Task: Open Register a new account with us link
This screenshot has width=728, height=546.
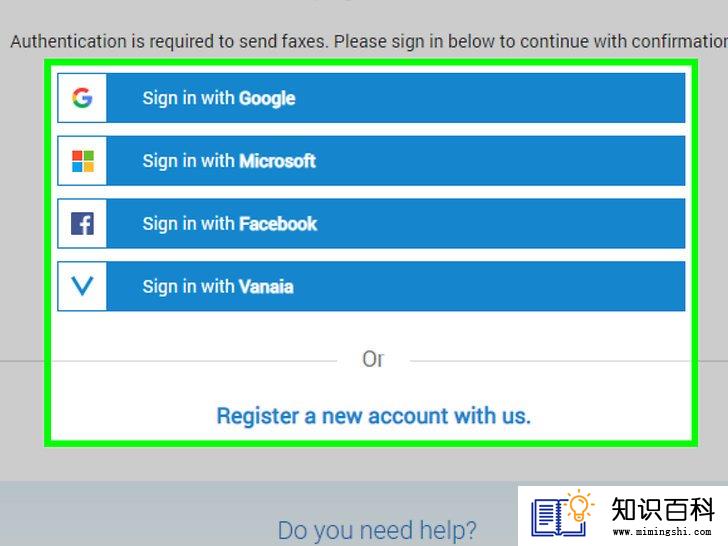Action: (x=373, y=416)
